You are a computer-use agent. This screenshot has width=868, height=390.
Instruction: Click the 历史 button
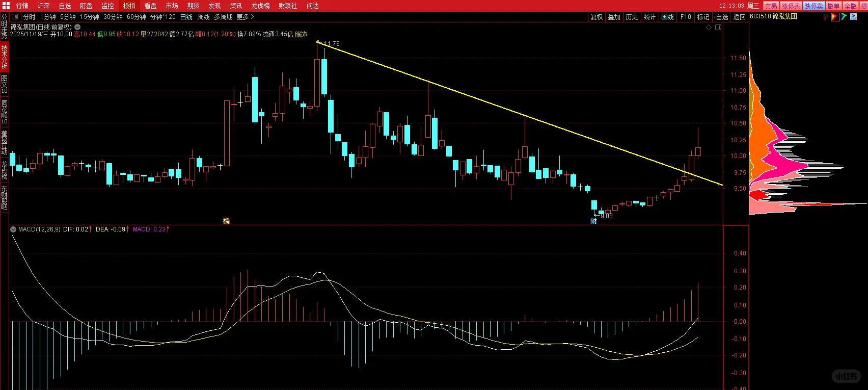[x=632, y=17]
